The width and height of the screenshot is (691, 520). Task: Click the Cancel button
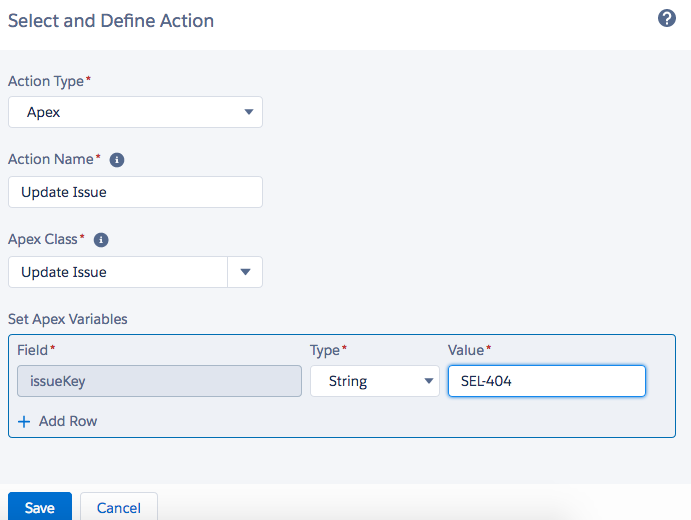coord(118,507)
